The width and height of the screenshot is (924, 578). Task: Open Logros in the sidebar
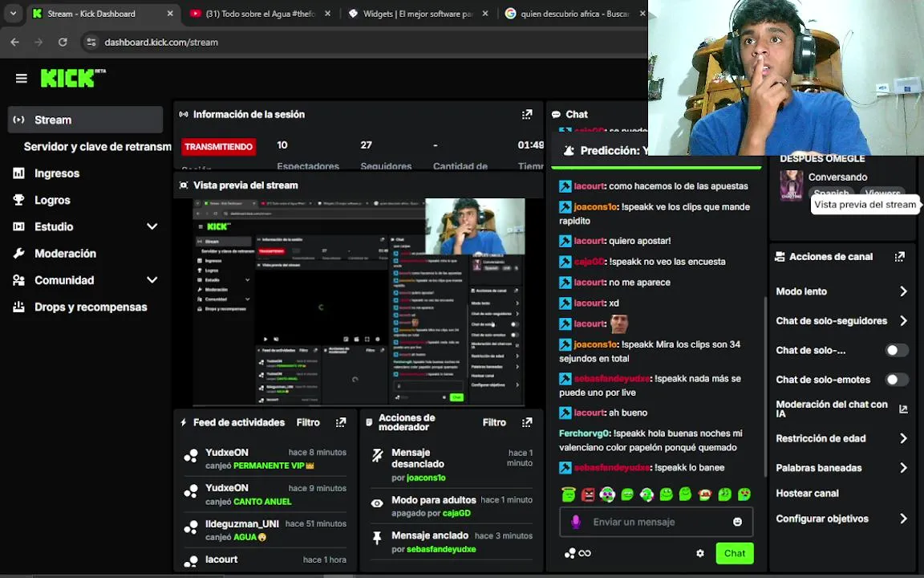click(52, 200)
